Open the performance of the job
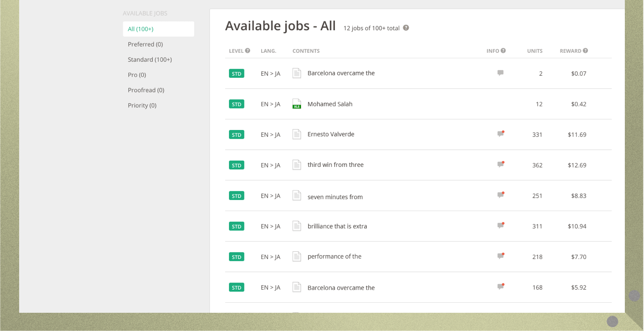The image size is (644, 331). coord(334,257)
